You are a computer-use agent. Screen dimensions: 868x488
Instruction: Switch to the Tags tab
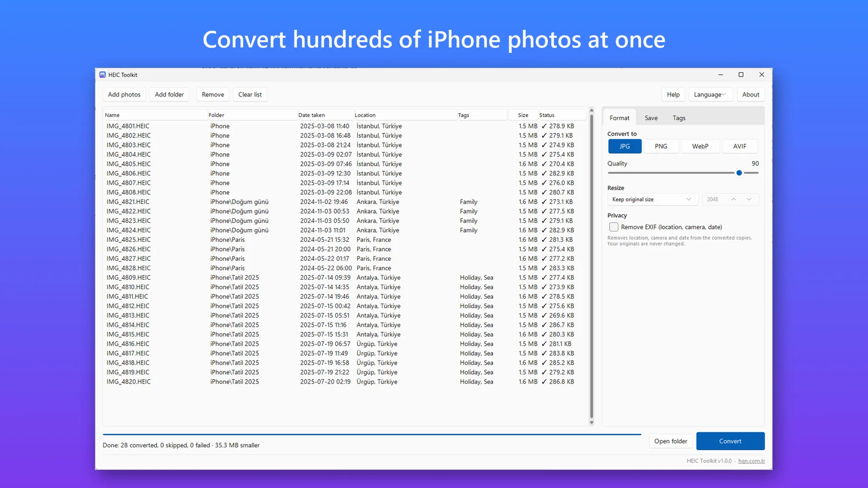pyautogui.click(x=679, y=118)
